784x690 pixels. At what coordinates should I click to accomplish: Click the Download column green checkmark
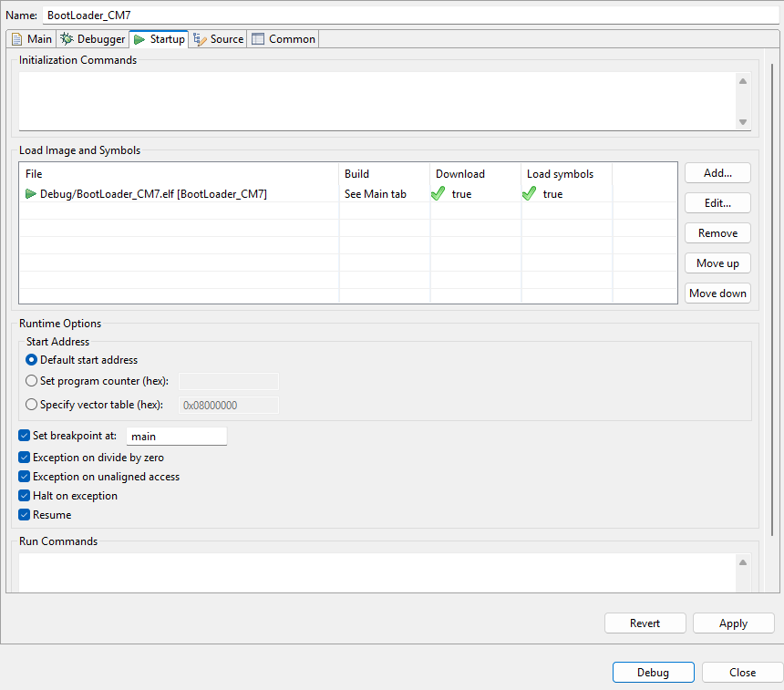[x=438, y=193]
